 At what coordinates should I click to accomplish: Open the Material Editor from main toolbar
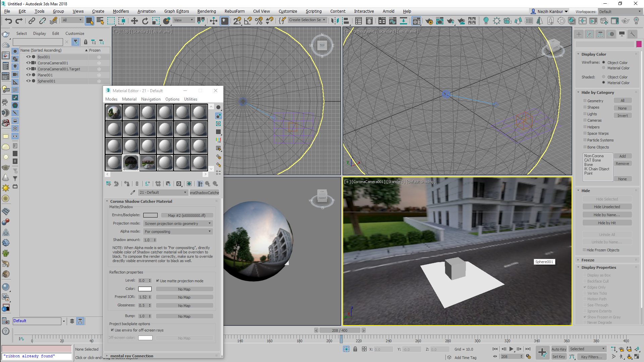[416, 21]
